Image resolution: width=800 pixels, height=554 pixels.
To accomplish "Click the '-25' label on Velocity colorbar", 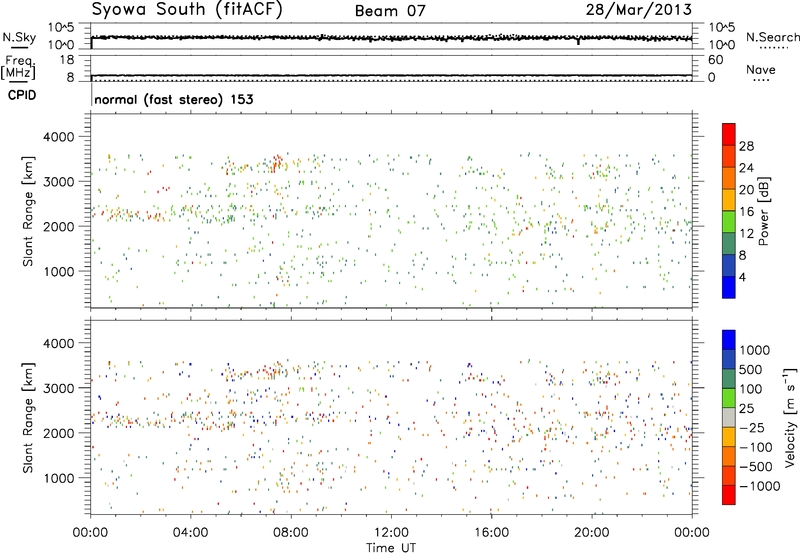I will (751, 427).
